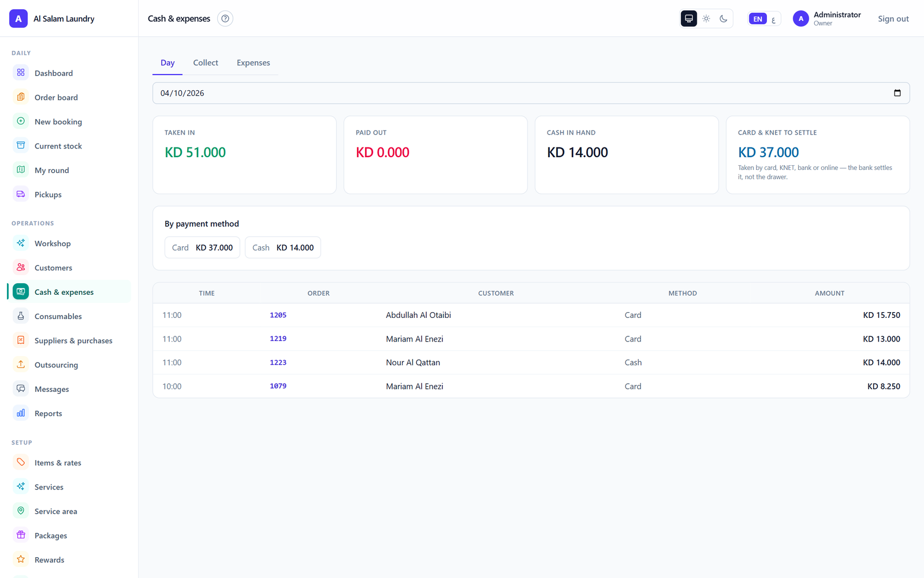Viewport: 924px width, 578px height.
Task: Enable dark mode moon icon
Action: tap(724, 18)
